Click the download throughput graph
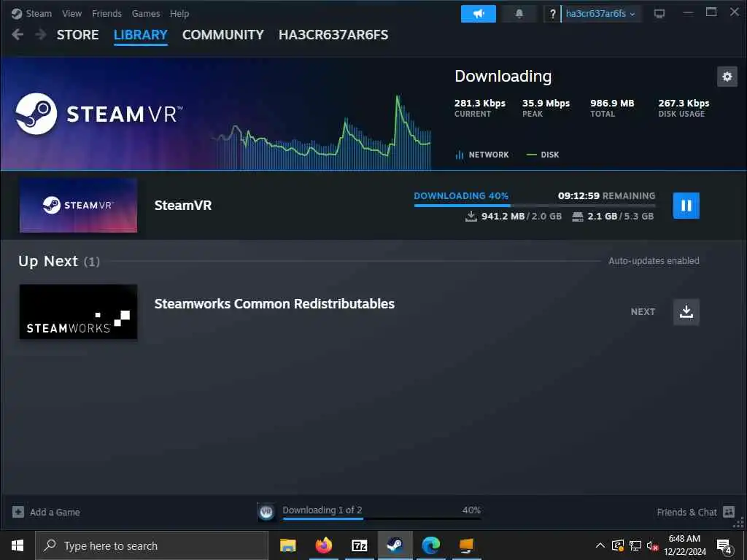Image resolution: width=747 pixels, height=560 pixels. pyautogui.click(x=322, y=133)
